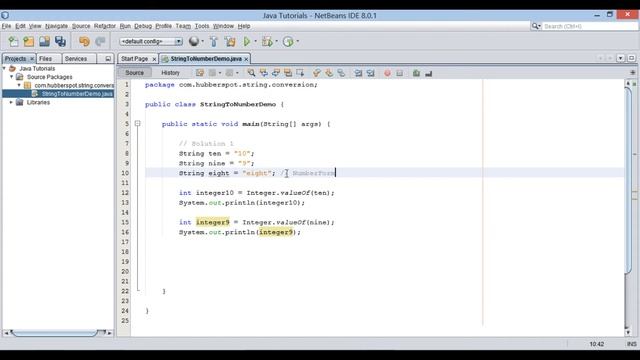Click the Save All icon
The height and width of the screenshot is (360, 640).
tap(60, 41)
